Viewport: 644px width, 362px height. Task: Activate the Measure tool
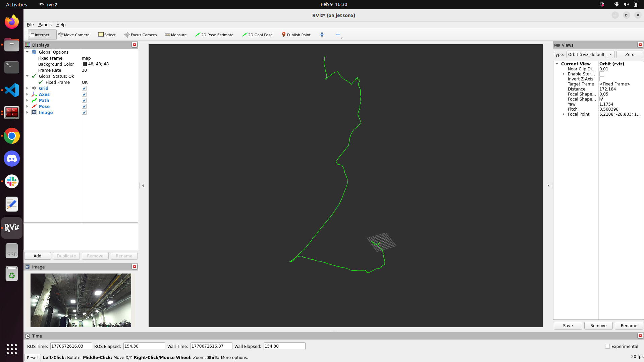point(176,35)
